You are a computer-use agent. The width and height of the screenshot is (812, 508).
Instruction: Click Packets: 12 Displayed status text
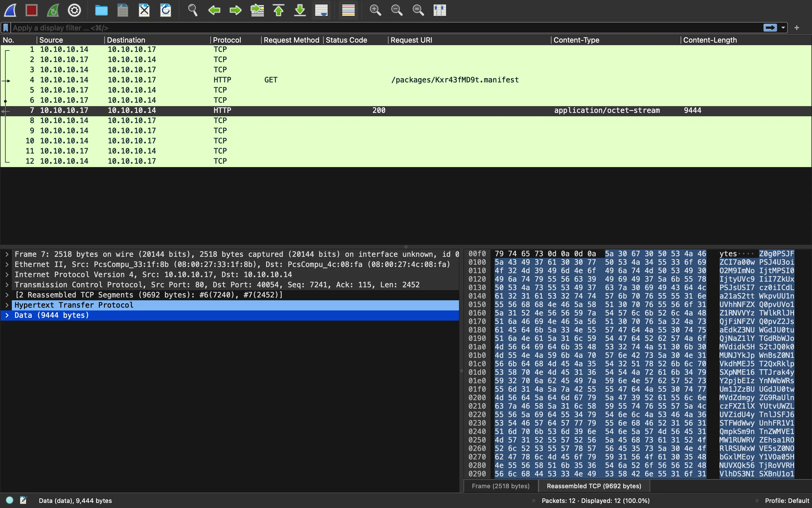pos(595,501)
